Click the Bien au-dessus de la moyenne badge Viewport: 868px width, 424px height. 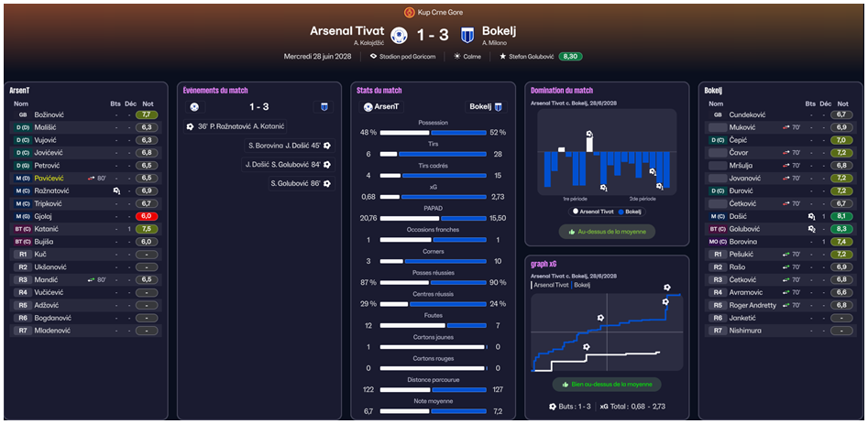(x=606, y=385)
